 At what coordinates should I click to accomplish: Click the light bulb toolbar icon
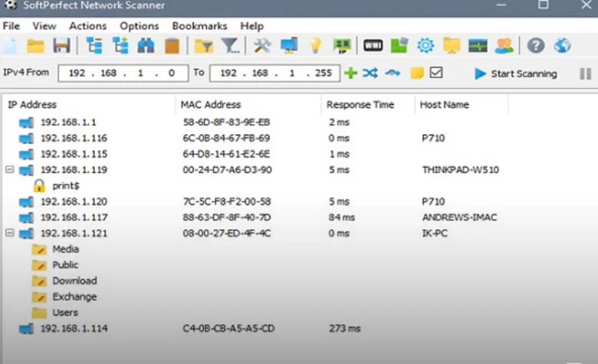315,46
